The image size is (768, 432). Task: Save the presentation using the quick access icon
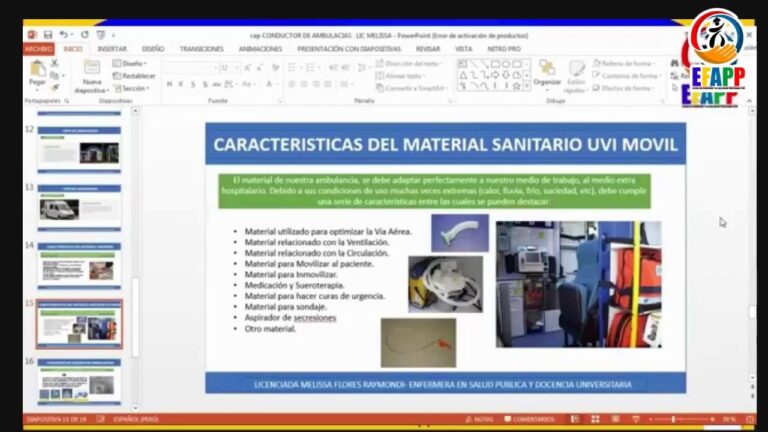pyautogui.click(x=47, y=35)
